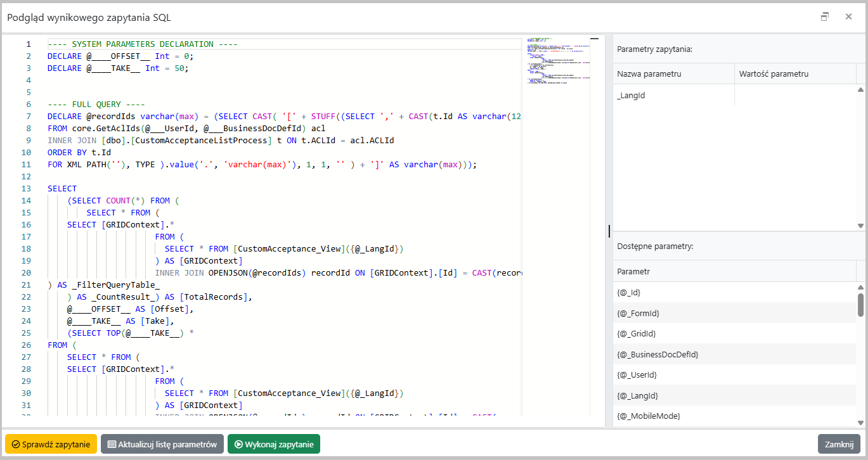
Task: Place cursor on DECLARE @____TAKE__ Int line
Action: [x=118, y=68]
